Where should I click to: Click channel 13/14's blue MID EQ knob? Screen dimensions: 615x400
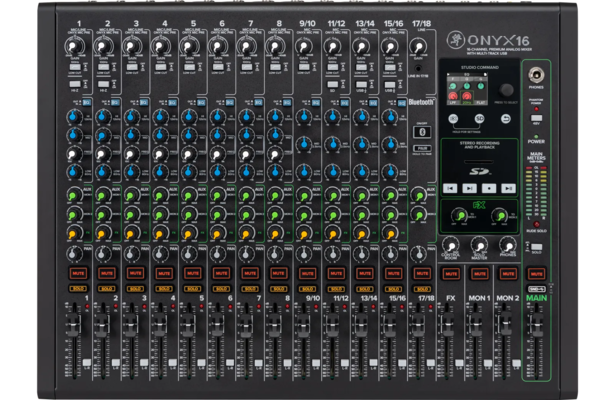click(x=361, y=144)
